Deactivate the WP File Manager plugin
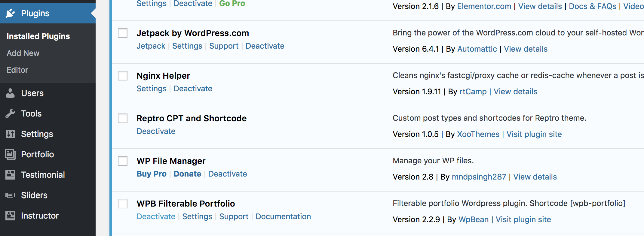644x236 pixels. [228, 174]
